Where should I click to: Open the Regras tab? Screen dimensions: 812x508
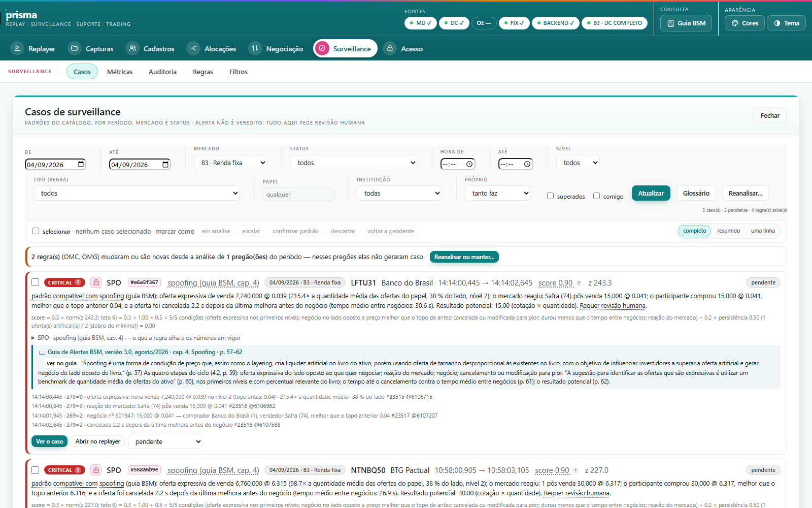[203, 72]
